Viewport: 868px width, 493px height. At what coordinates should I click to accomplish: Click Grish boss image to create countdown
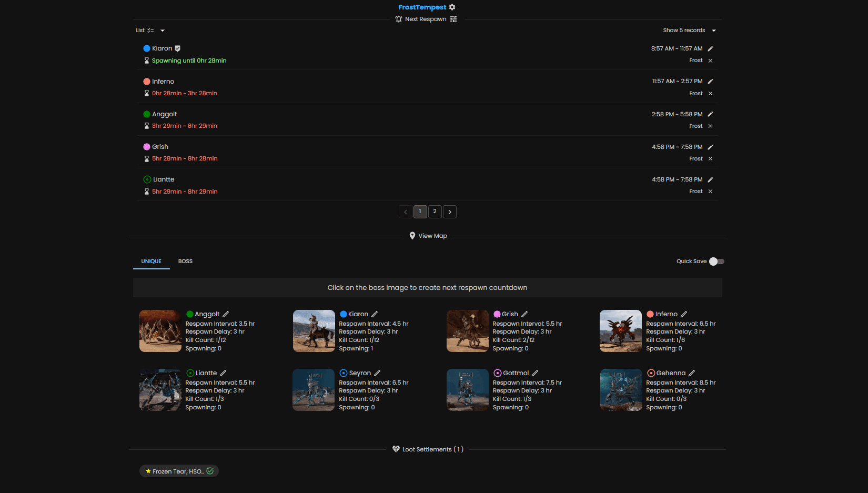coord(468,331)
